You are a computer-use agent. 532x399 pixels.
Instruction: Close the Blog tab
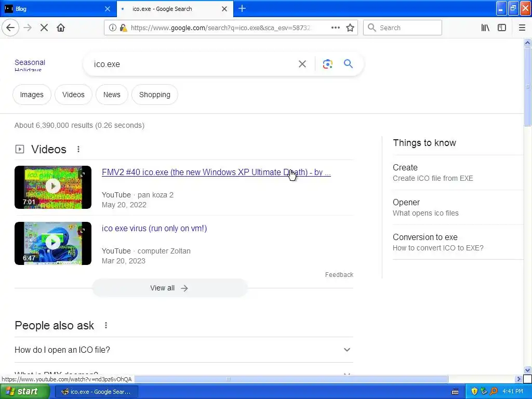point(107,9)
